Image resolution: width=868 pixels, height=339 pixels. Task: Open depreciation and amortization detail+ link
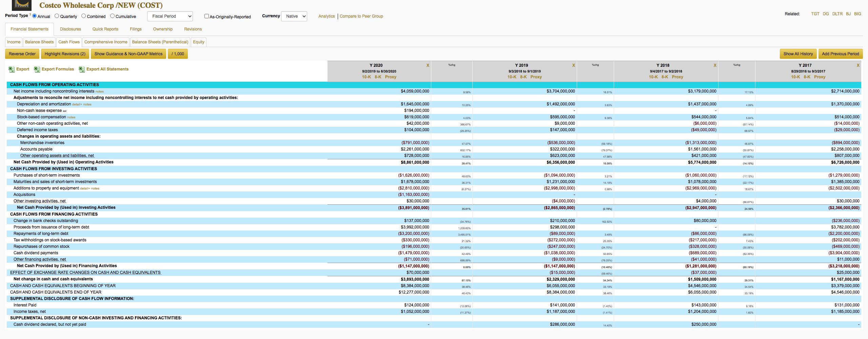coord(77,104)
